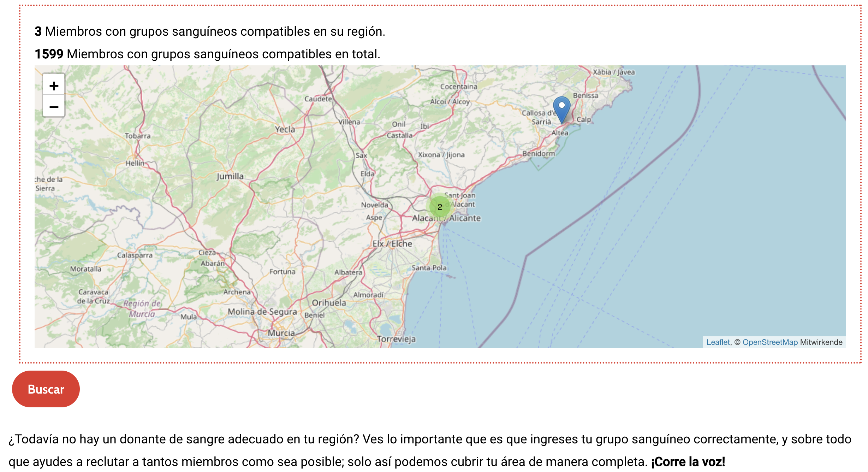
Task: Click the Benidorm label on the map
Action: point(539,154)
